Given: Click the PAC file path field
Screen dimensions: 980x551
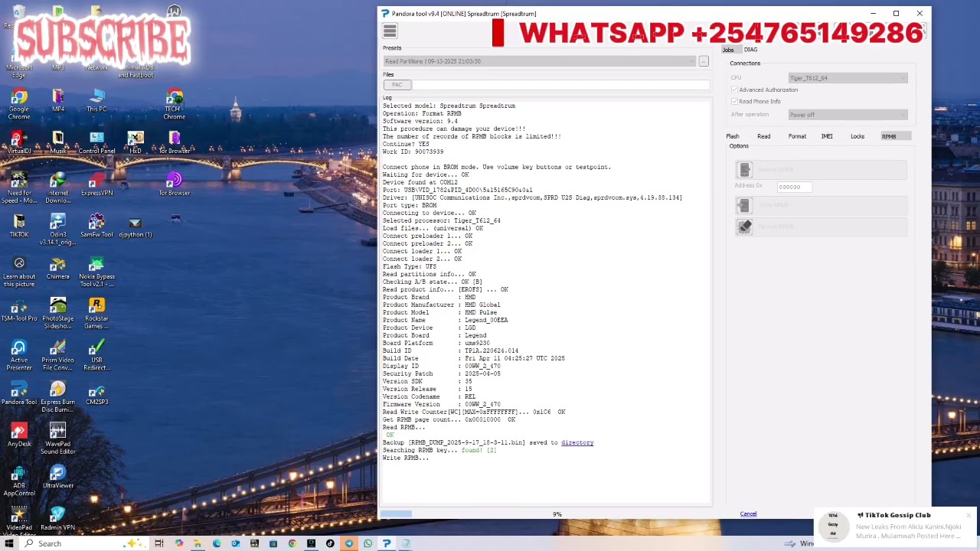Looking at the screenshot, I should 561,85.
